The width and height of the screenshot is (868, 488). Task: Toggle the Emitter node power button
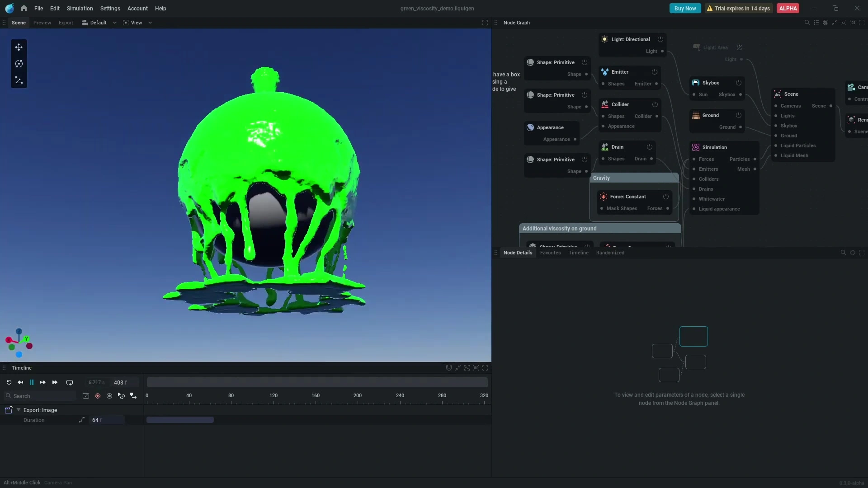[x=655, y=72]
